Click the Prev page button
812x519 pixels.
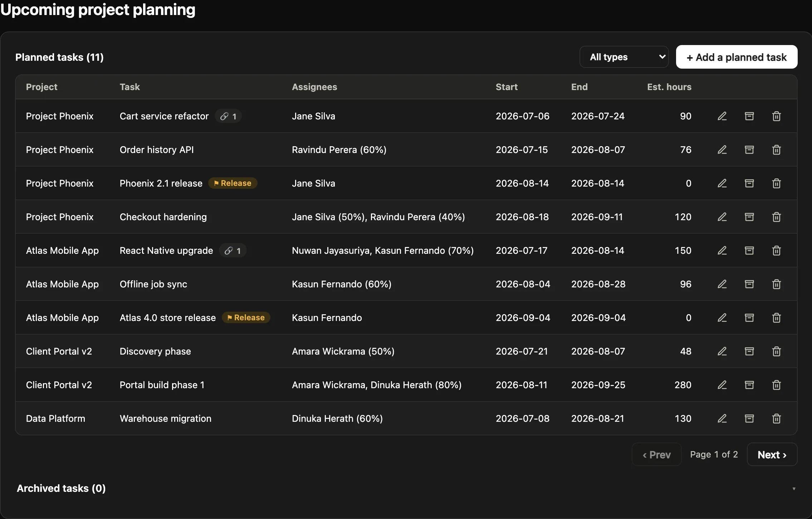(657, 455)
